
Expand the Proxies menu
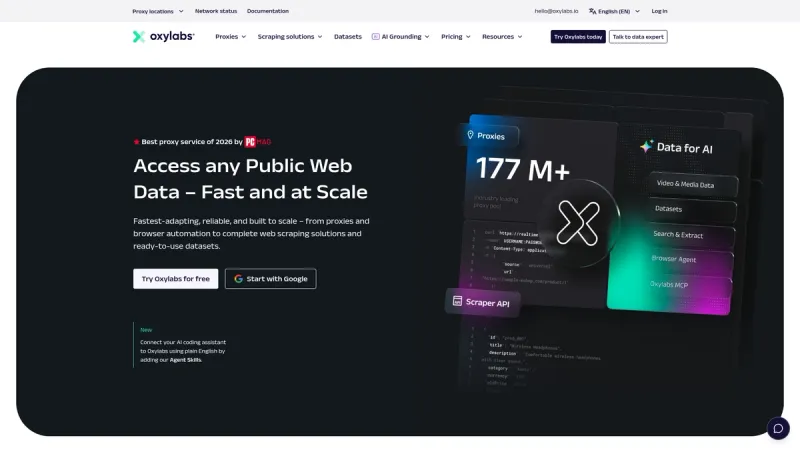click(x=231, y=37)
